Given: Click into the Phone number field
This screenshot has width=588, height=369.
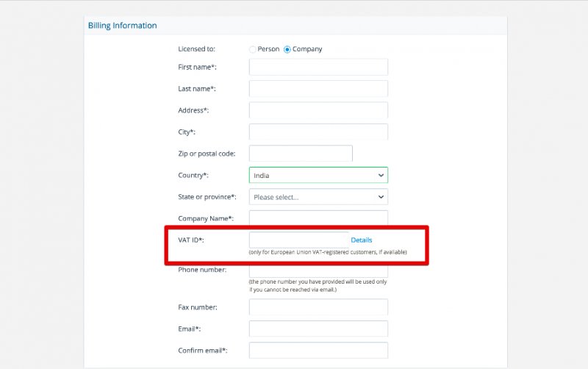Looking at the screenshot, I should (x=318, y=271).
